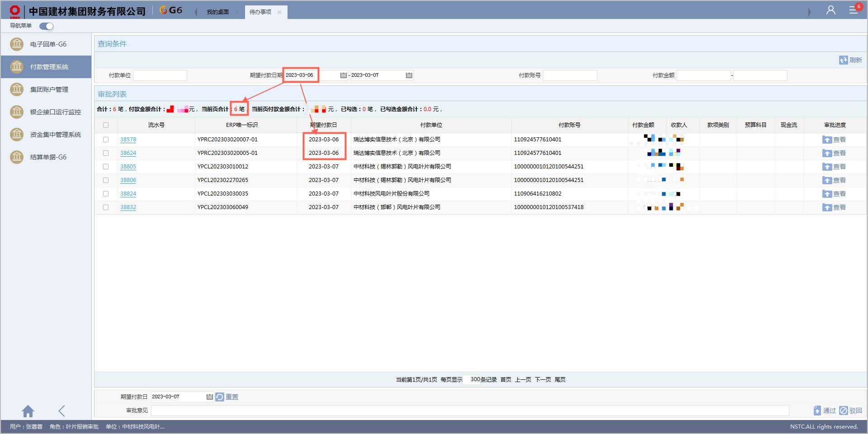Open the start date calendar picker icon
The height and width of the screenshot is (434, 868).
pos(343,75)
